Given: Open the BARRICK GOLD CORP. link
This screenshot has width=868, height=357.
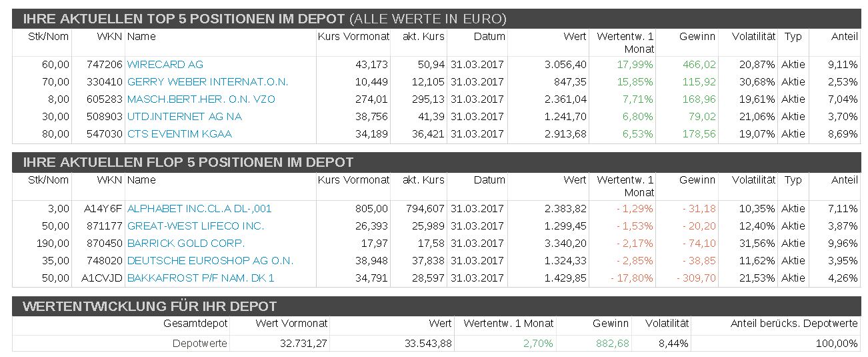Looking at the screenshot, I should click(185, 244).
